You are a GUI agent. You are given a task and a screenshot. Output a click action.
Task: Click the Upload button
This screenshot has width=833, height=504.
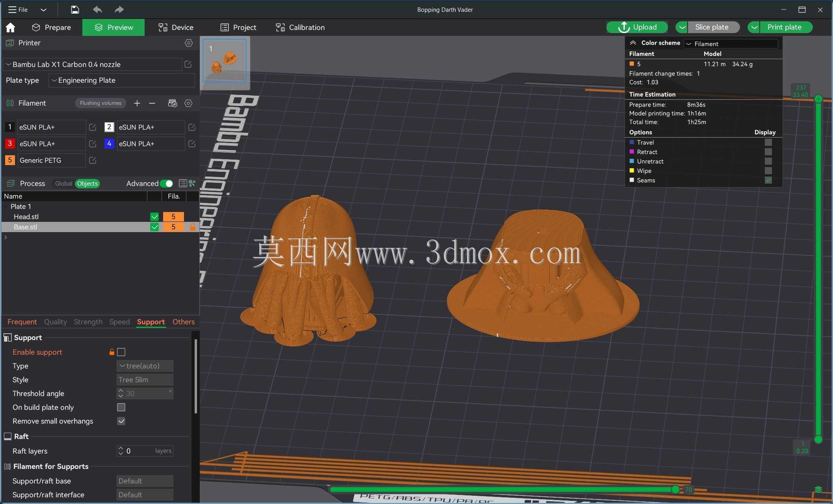click(x=637, y=27)
